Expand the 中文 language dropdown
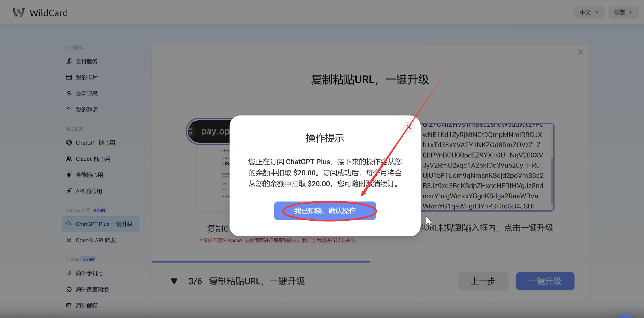Viewport: 644px width, 318px height. 589,12
